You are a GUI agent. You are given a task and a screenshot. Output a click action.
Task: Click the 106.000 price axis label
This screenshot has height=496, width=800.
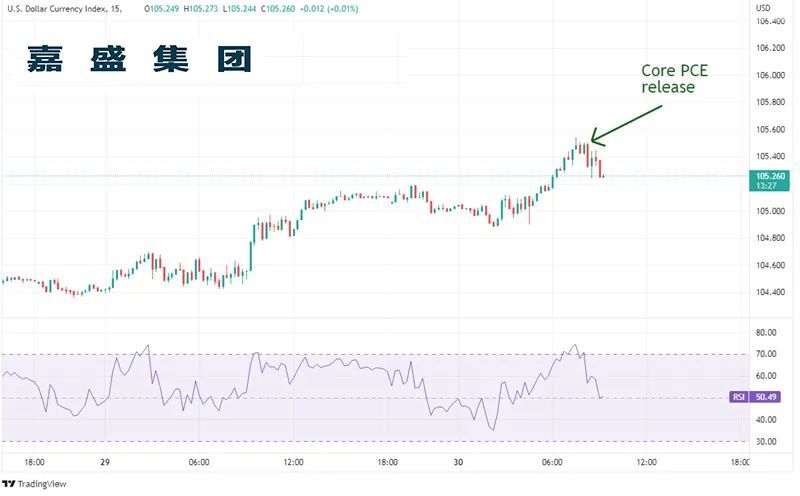click(770, 75)
